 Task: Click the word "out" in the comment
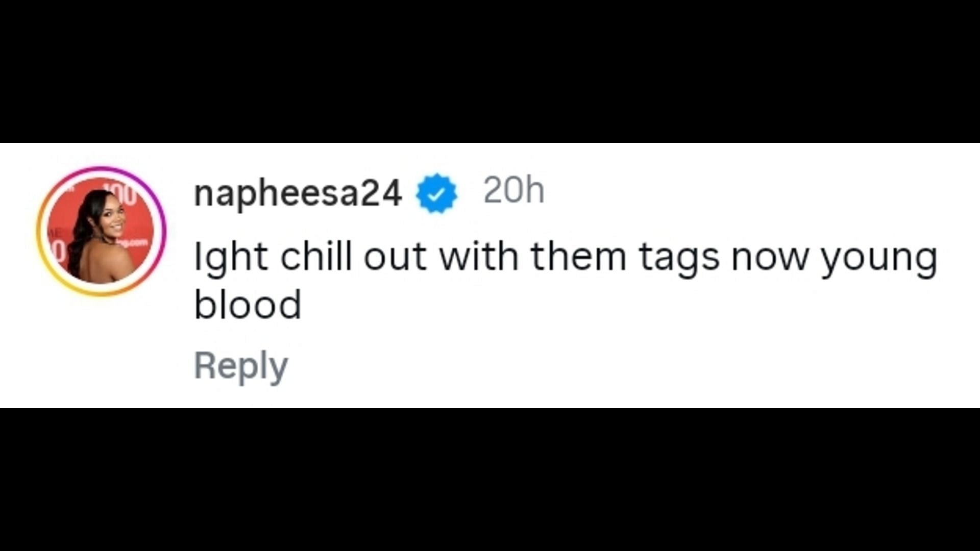point(395,258)
